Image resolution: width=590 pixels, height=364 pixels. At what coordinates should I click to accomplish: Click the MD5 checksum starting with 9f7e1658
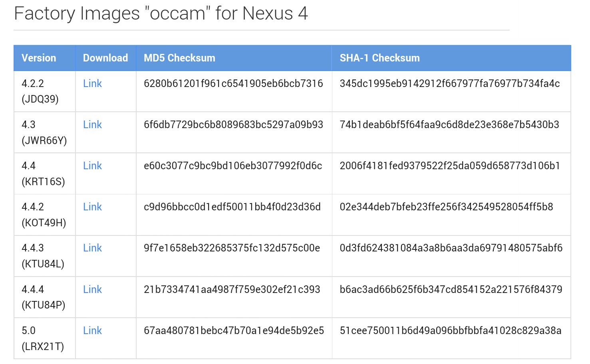232,248
